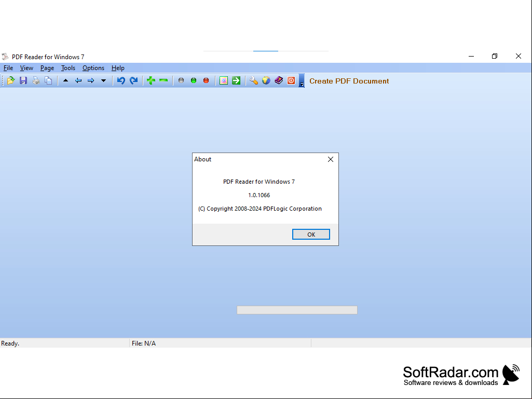Viewport: 532px width, 399px height.
Task: Click the Create PDF Document link
Action: coord(349,81)
